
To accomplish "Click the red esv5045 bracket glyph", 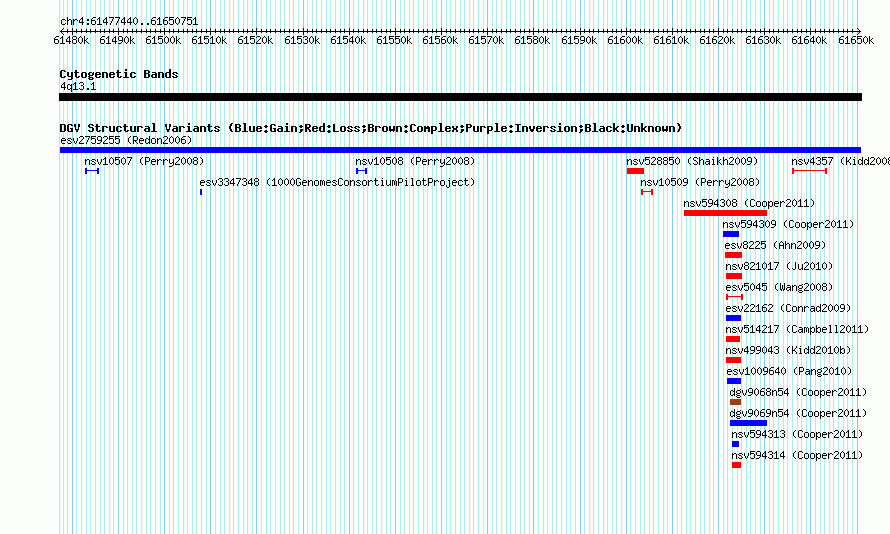I will click(734, 297).
